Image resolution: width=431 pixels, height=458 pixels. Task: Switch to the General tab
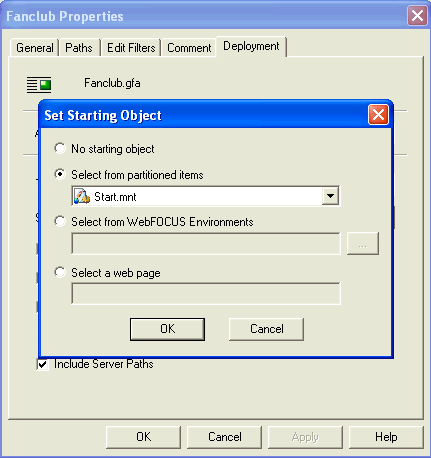(35, 48)
